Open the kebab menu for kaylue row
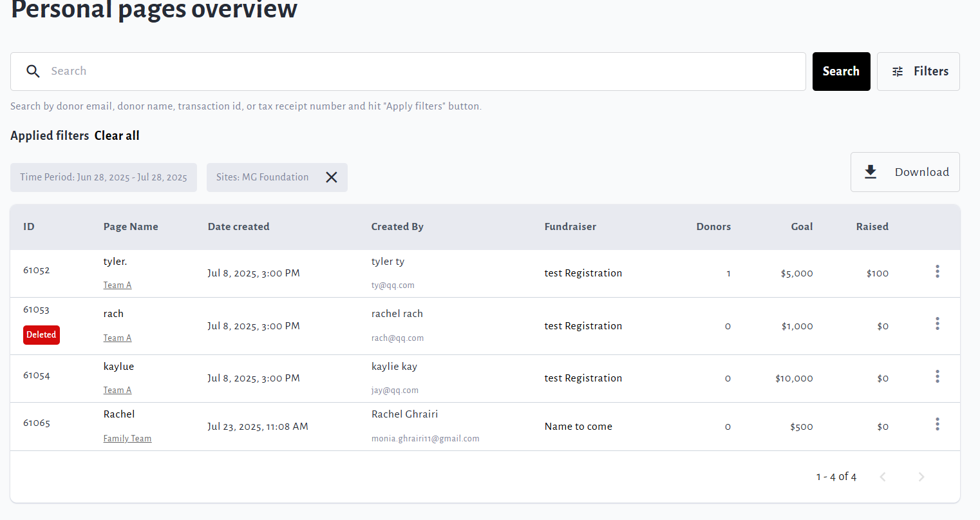 pos(937,376)
